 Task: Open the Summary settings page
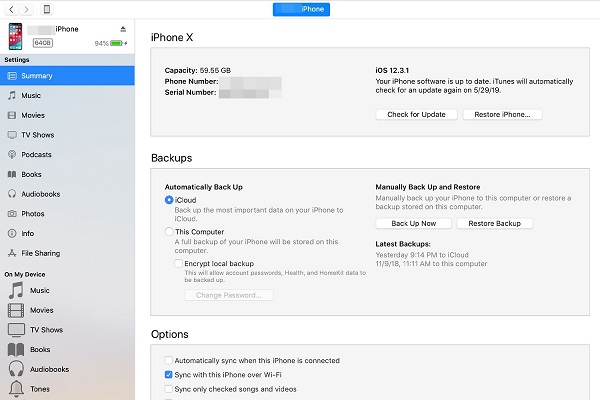click(x=67, y=76)
